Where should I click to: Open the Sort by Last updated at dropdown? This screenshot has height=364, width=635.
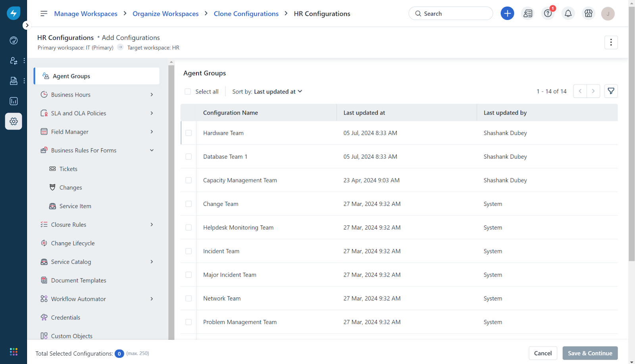coord(267,92)
